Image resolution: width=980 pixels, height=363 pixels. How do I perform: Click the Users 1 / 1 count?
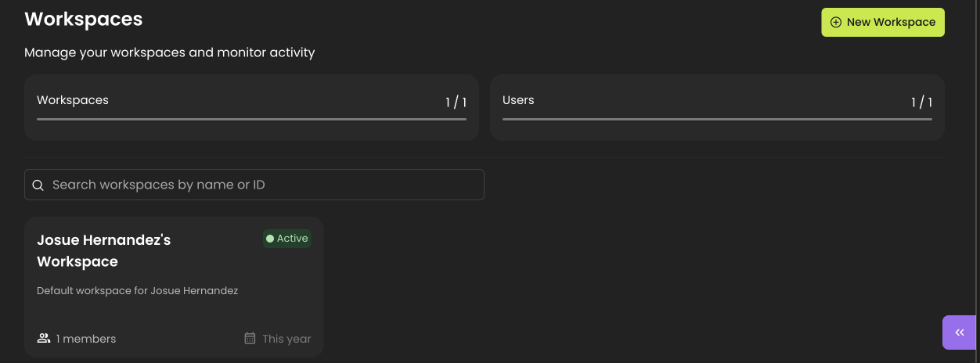(921, 102)
